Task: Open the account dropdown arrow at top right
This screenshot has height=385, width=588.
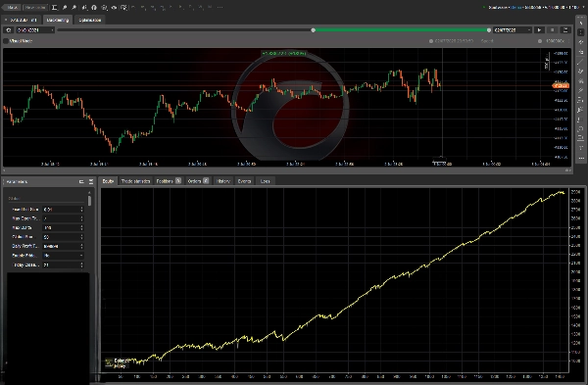Action: 582,7
